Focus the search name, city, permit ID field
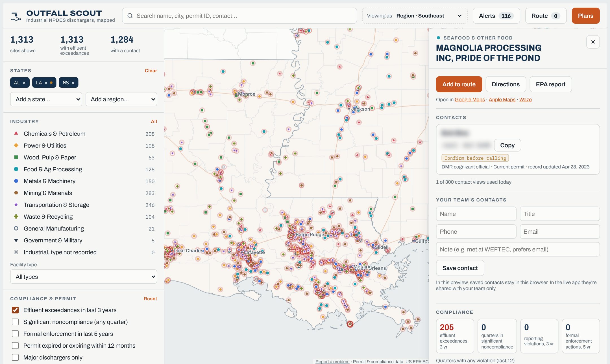The image size is (610, 364). pos(239,16)
